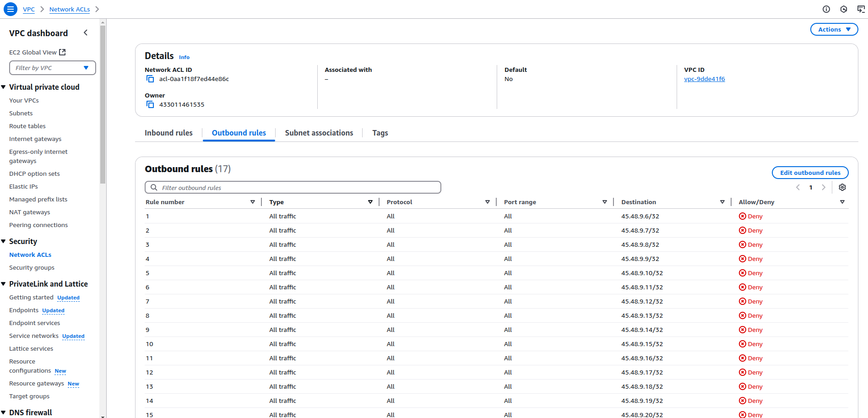The width and height of the screenshot is (868, 418).
Task: Open Security groups in the sidebar
Action: pyautogui.click(x=32, y=268)
